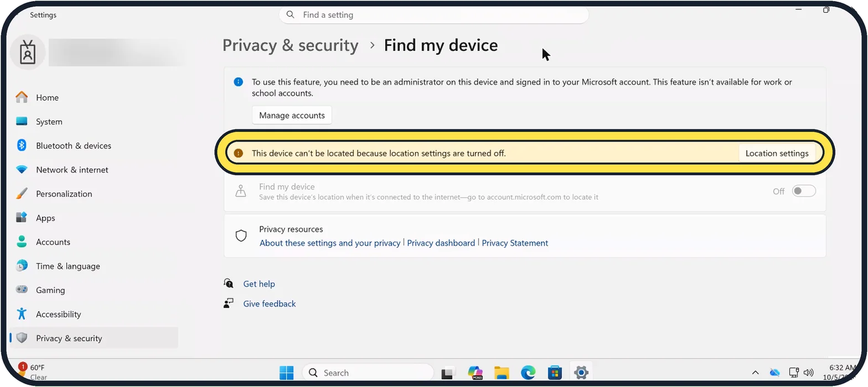Click the Accessibility figure icon
The image size is (868, 387).
22,314
